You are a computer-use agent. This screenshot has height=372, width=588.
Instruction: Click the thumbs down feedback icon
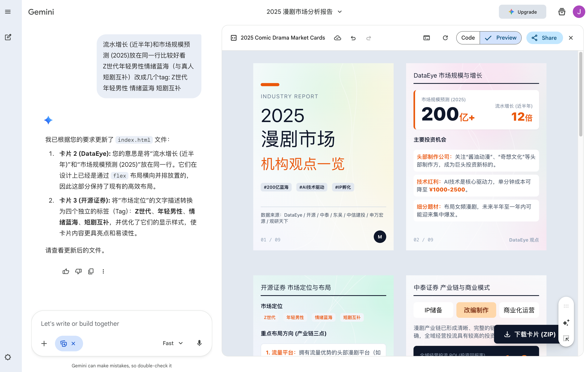point(78,271)
